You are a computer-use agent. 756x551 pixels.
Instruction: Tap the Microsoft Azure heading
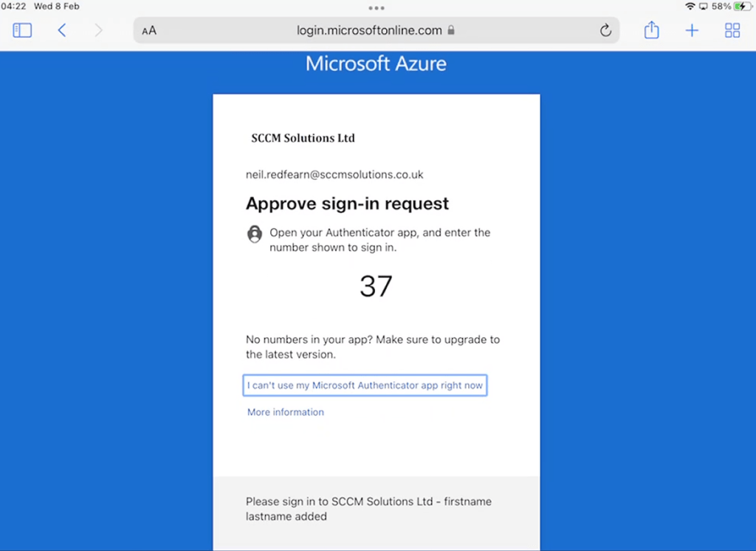coord(376,63)
